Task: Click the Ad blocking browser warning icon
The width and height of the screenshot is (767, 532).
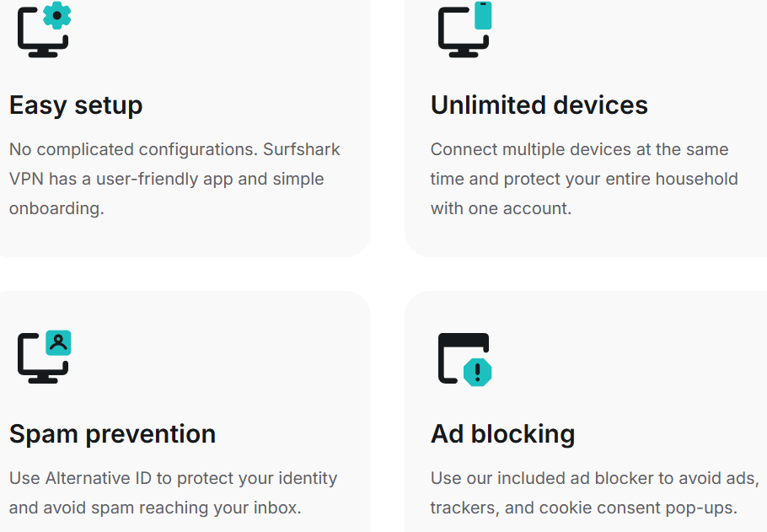Action: (464, 358)
